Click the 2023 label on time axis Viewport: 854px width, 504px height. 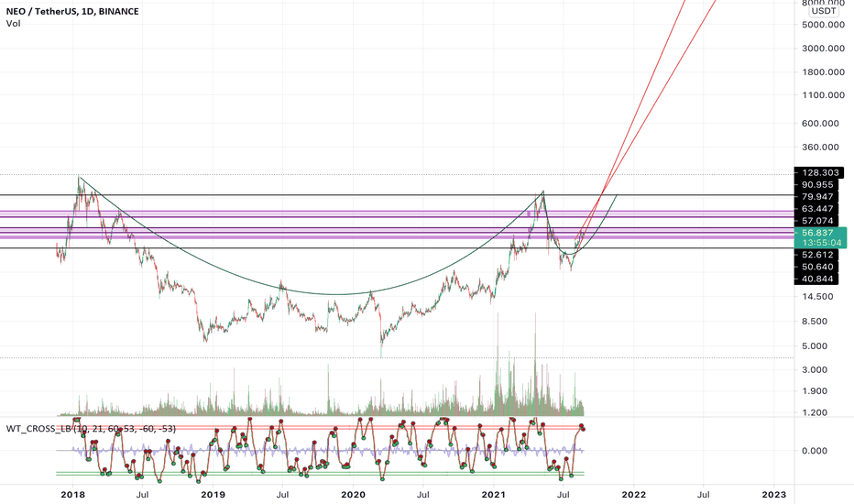774,495
